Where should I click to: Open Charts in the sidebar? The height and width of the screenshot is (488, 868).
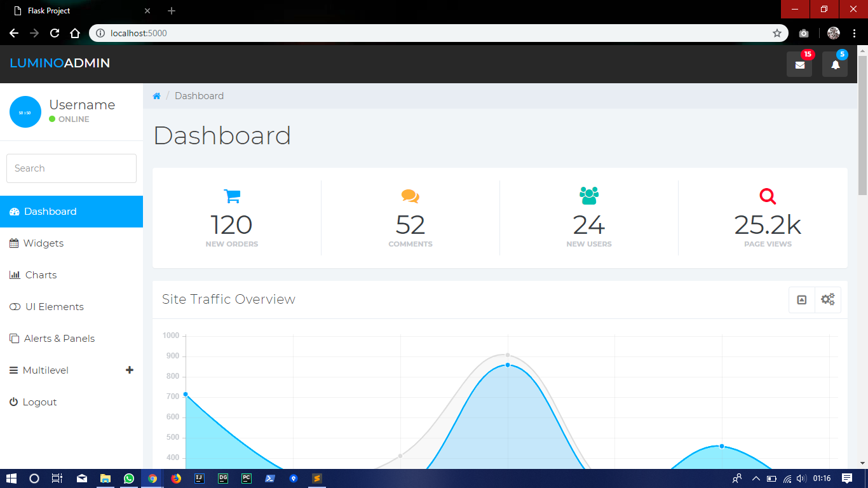(x=71, y=275)
